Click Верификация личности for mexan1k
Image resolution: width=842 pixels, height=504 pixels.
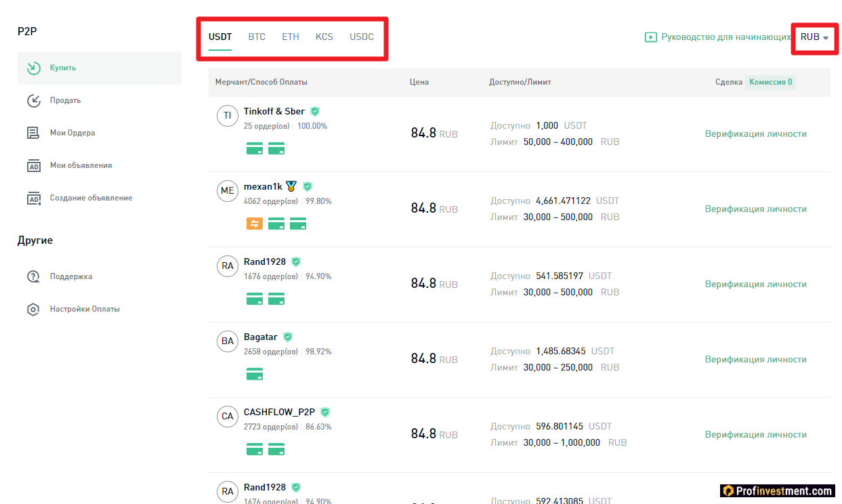(x=756, y=209)
